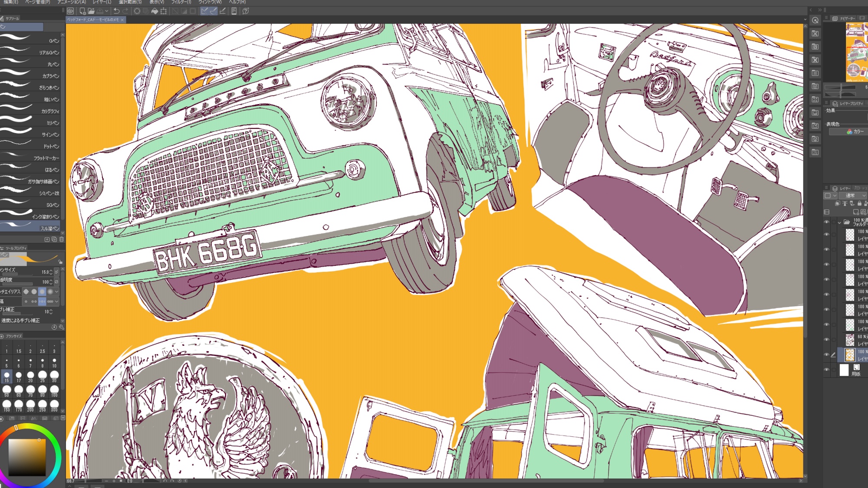Click the Scale/Rotate transform icon
868x488 pixels.
[x=164, y=11]
